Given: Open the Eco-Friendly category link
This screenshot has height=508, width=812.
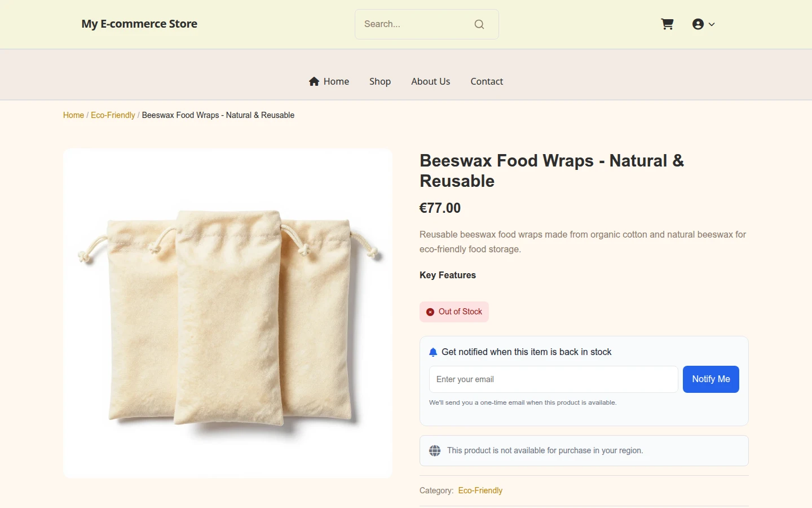Looking at the screenshot, I should coord(480,491).
